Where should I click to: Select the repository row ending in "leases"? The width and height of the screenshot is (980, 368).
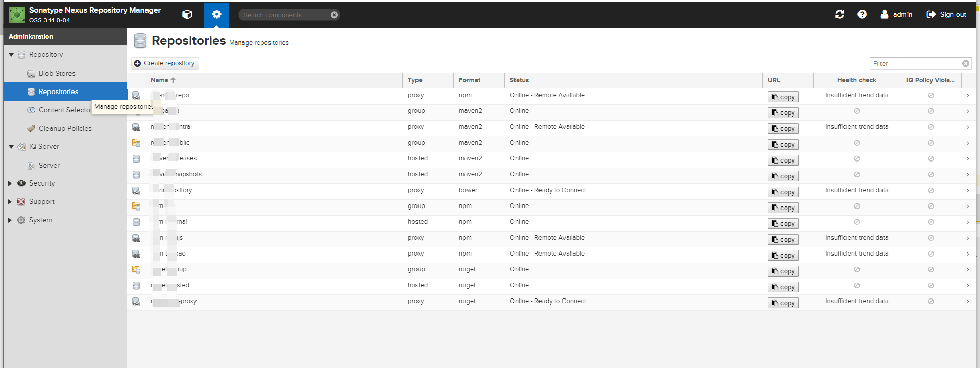(551, 159)
